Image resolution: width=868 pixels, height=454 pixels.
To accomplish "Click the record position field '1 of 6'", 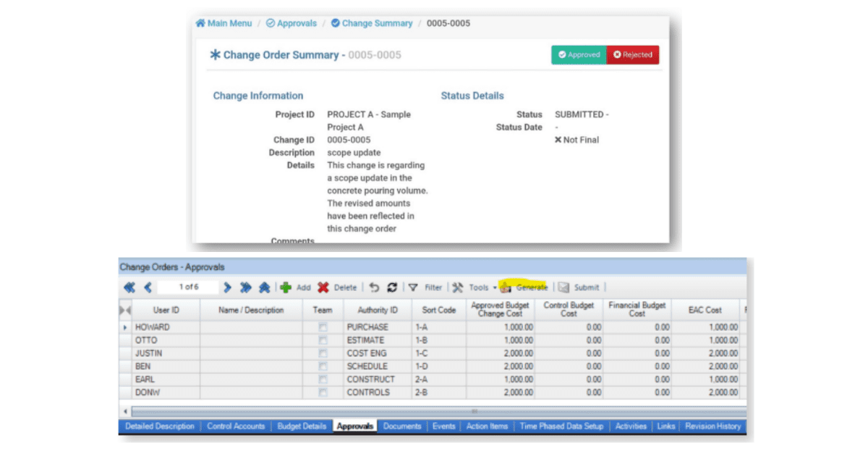I will (189, 287).
